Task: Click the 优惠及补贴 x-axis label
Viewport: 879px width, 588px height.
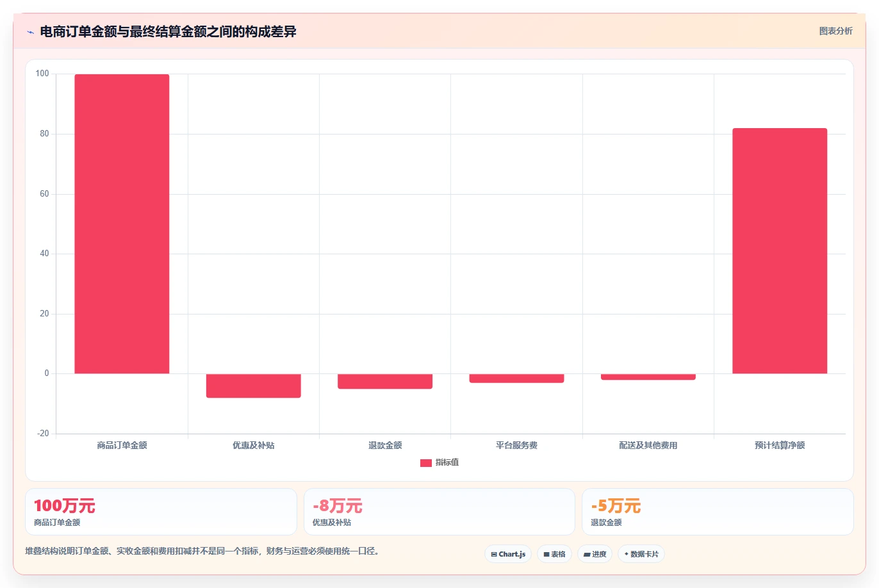Action: (x=254, y=445)
